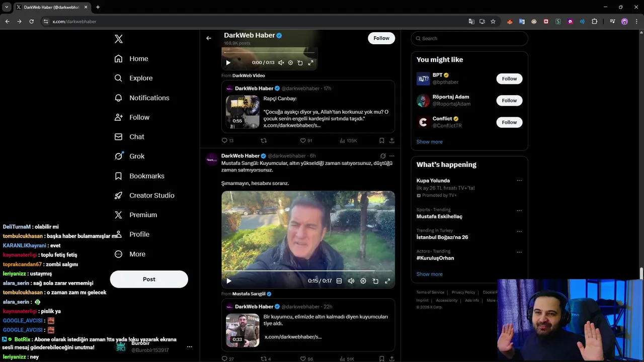
Task: Bookmark the Rapçi Canbay post
Action: pos(382,141)
